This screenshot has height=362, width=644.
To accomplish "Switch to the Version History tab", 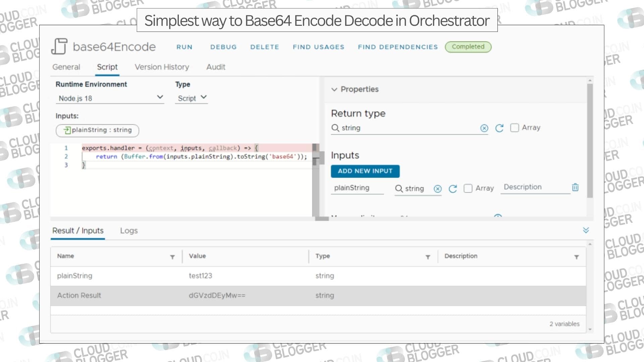I will click(x=162, y=67).
